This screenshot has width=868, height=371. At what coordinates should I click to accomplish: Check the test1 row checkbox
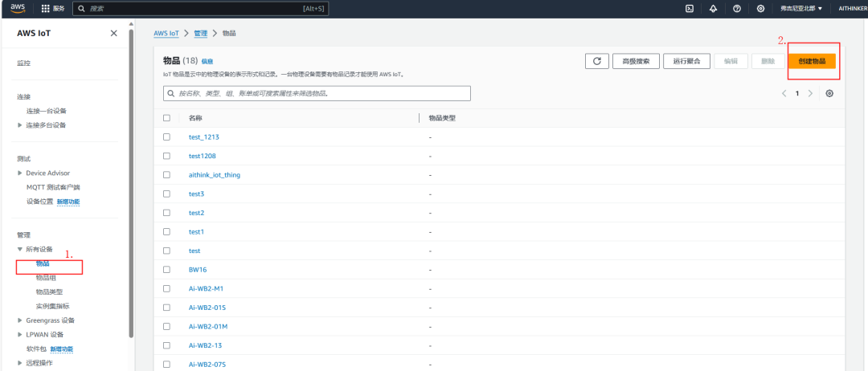click(x=166, y=231)
